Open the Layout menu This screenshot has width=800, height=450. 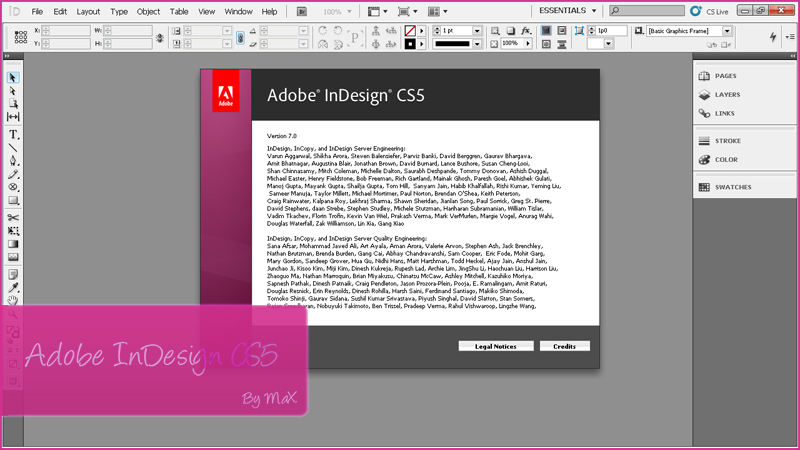88,11
